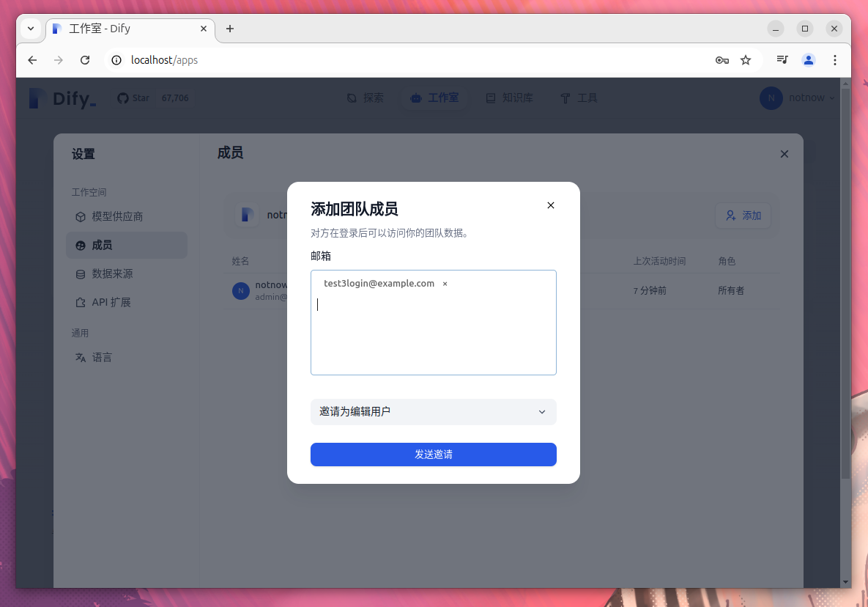
Task: Bookmark the page with the star icon
Action: point(745,60)
